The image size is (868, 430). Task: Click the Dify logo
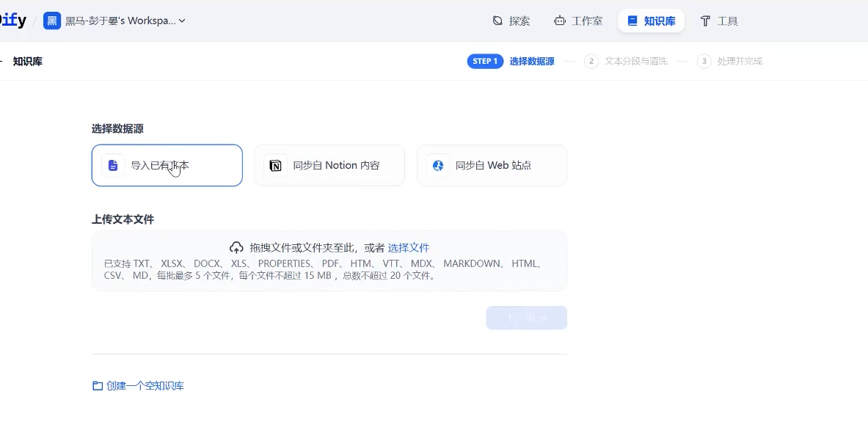click(x=12, y=21)
